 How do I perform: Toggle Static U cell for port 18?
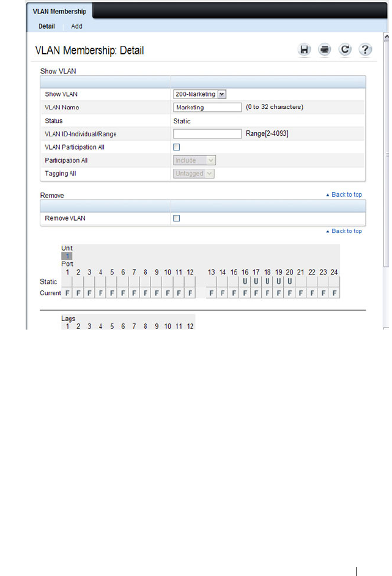tap(267, 282)
